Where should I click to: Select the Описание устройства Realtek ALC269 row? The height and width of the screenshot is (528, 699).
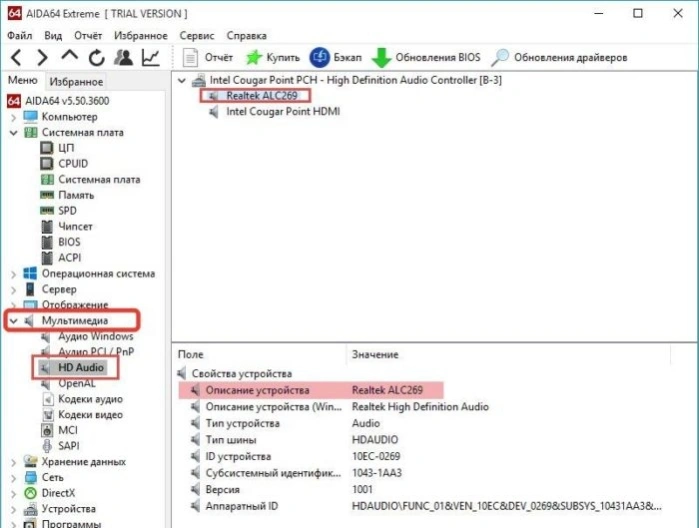coord(311,390)
